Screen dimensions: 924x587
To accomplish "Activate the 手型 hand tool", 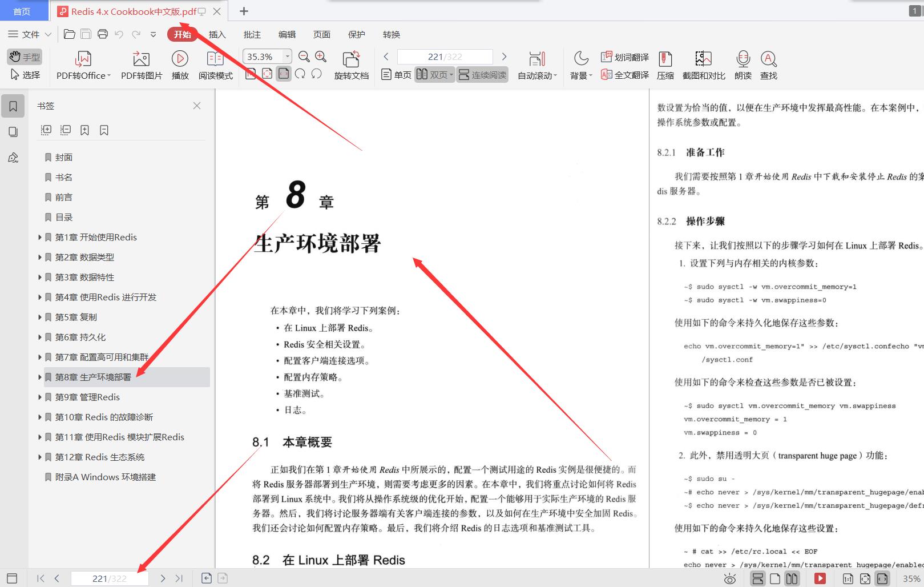I will pos(25,57).
